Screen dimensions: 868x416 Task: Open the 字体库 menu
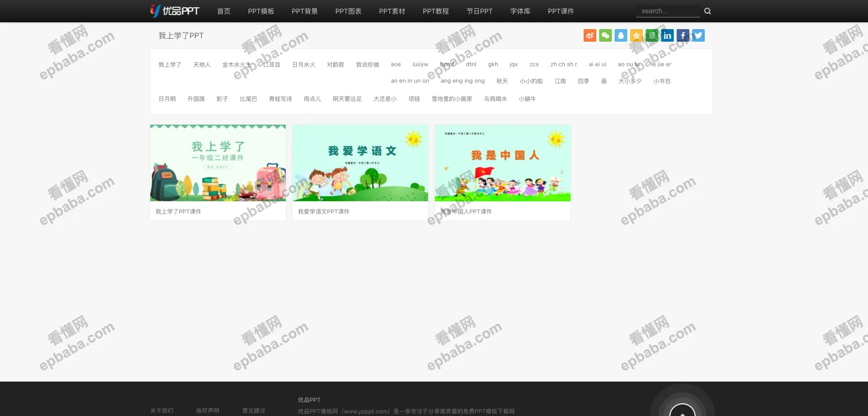[x=520, y=11]
